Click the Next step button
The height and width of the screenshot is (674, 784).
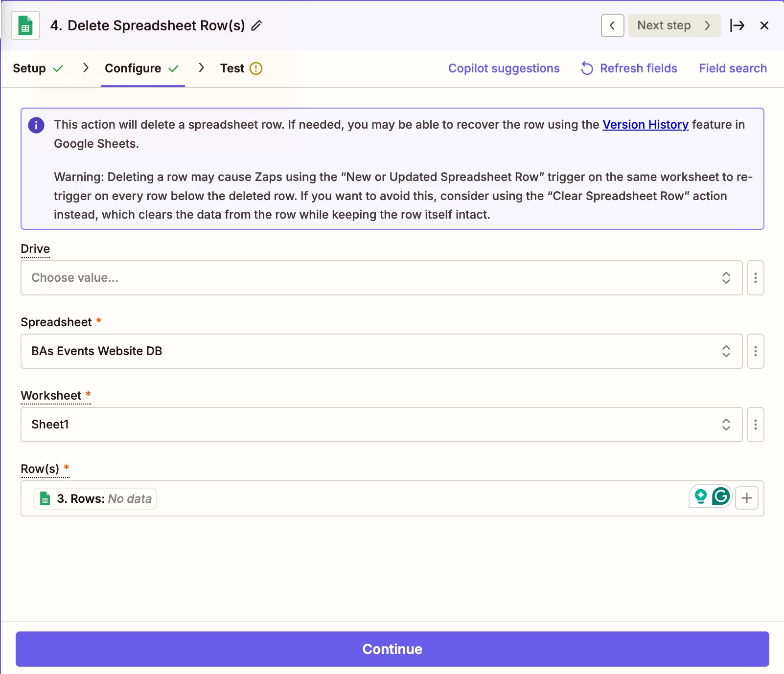tap(674, 25)
